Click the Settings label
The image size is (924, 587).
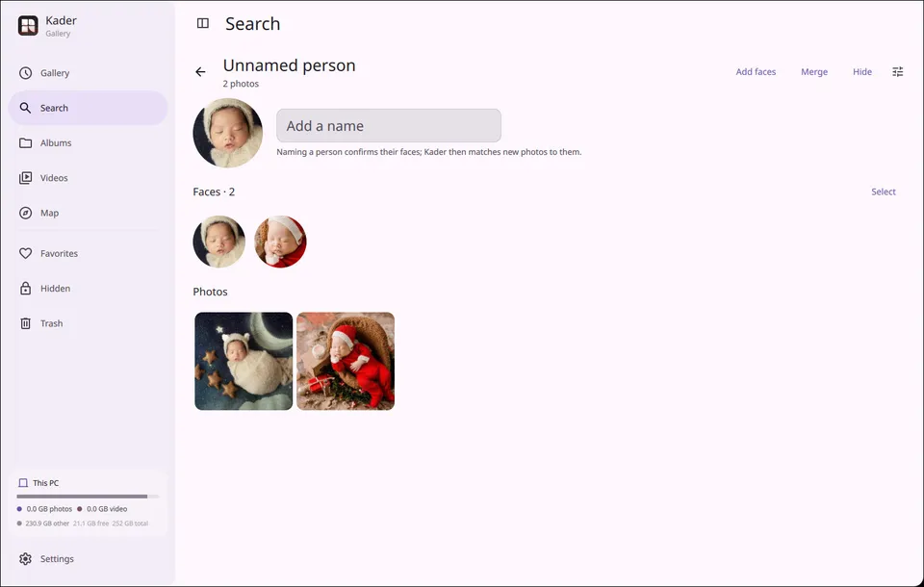[x=57, y=559]
